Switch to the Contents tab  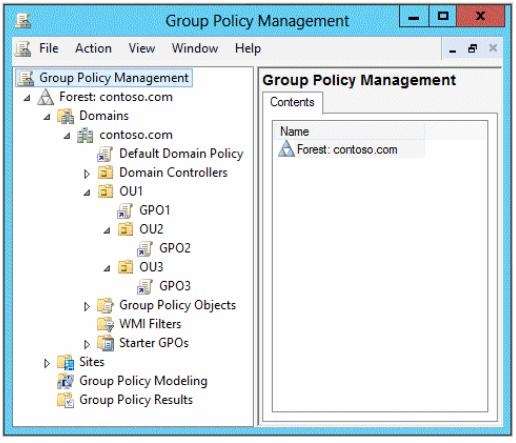click(292, 102)
